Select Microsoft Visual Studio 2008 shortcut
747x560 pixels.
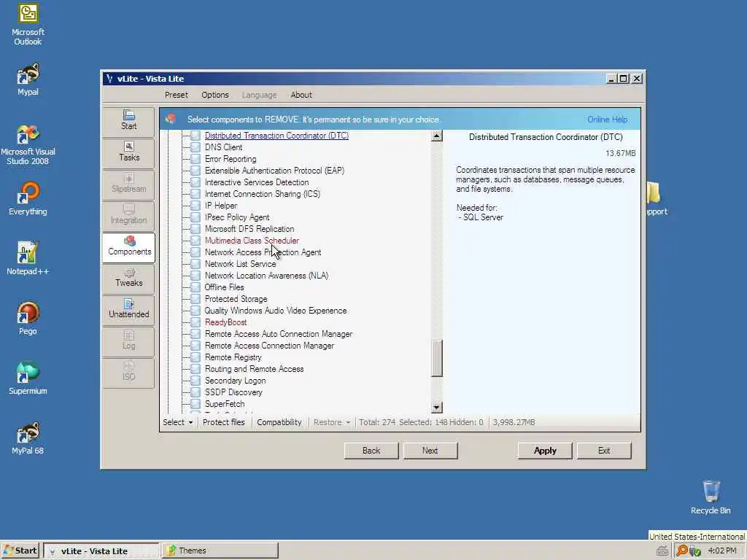[x=28, y=144]
